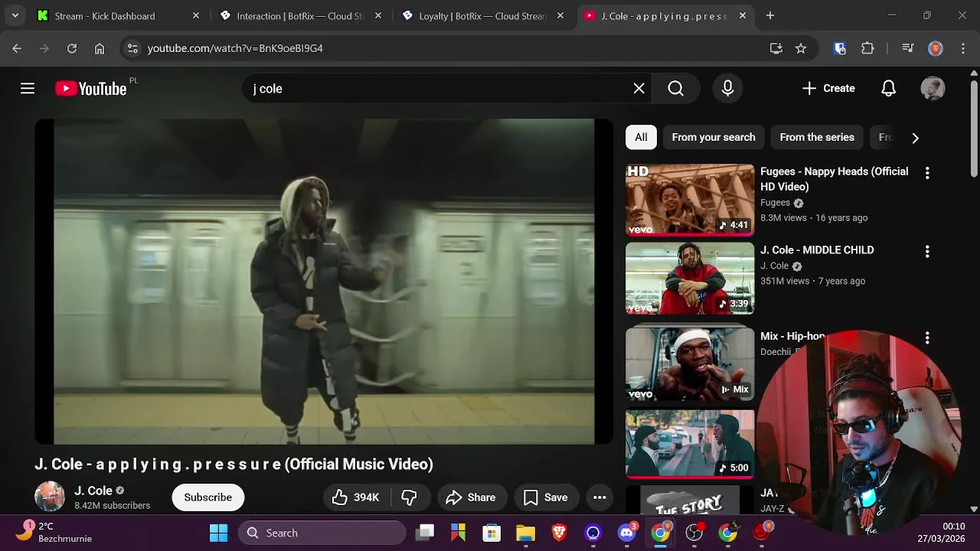
Task: Like the video with 394K likes
Action: pyautogui.click(x=356, y=497)
